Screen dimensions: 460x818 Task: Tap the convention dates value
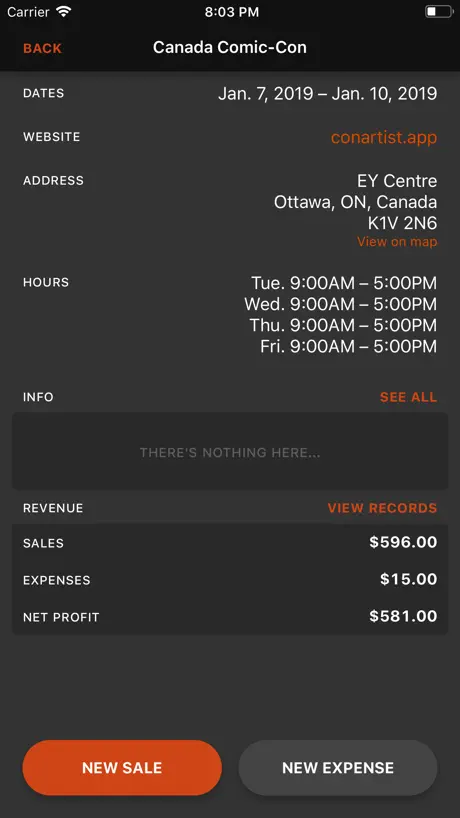[x=328, y=94]
